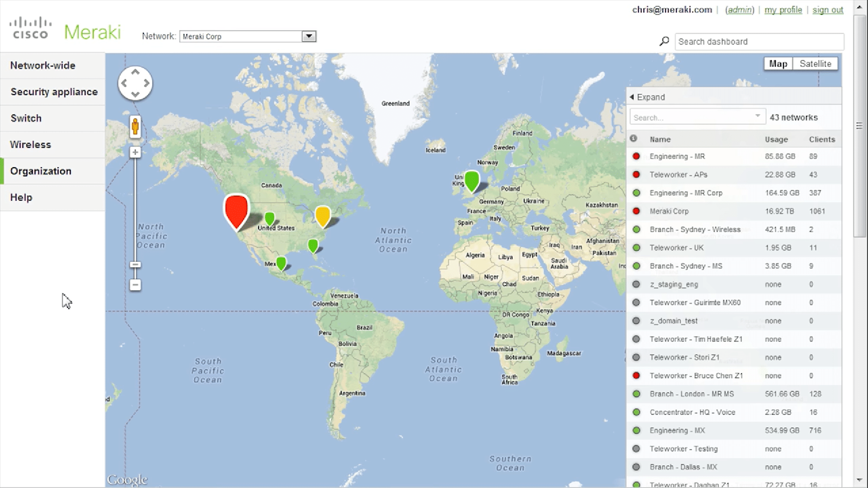Open the Network-wide menu
This screenshot has width=868, height=488.
[x=53, y=66]
